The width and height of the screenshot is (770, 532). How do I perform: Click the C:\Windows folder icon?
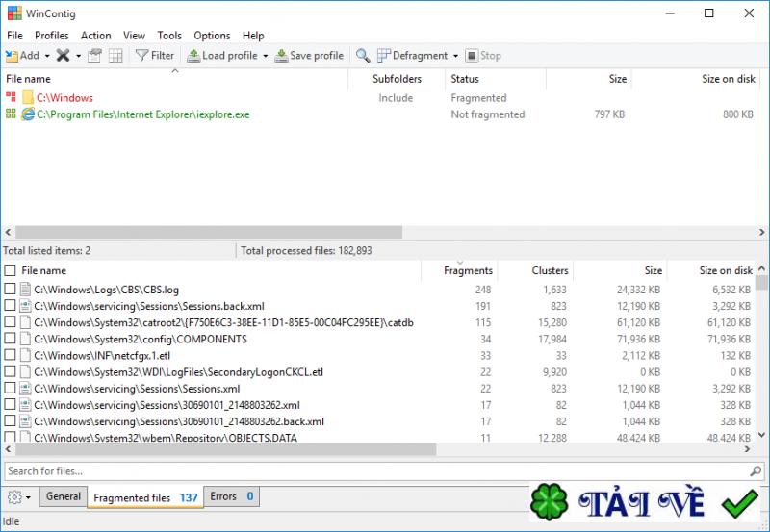tap(28, 98)
